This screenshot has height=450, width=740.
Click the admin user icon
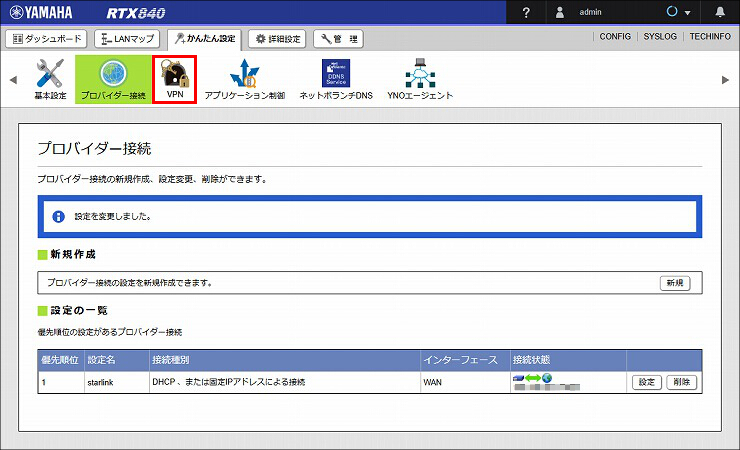(x=560, y=12)
